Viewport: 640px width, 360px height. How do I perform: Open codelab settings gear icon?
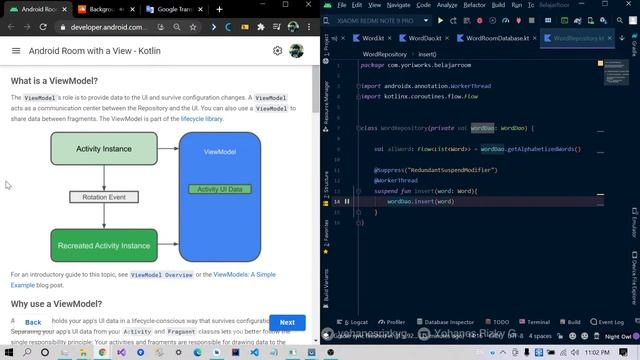278,51
